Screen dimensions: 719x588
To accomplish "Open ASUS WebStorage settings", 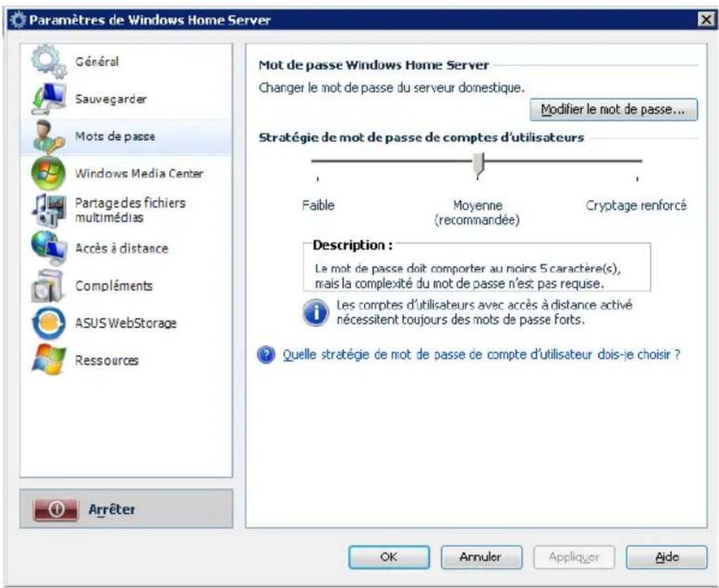I will click(x=126, y=323).
